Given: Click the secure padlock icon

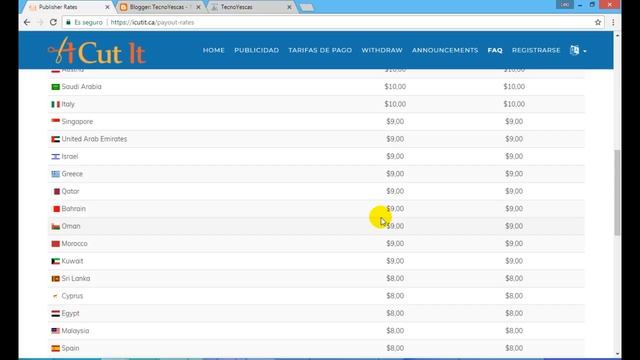Looking at the screenshot, I should (68, 22).
